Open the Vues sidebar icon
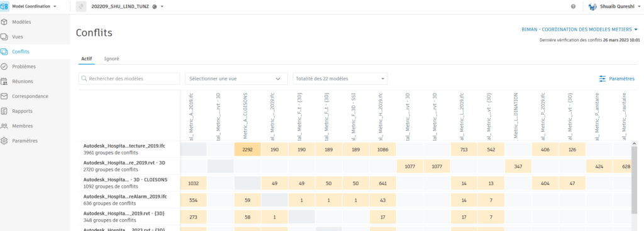The height and width of the screenshot is (231, 644). 4,37
